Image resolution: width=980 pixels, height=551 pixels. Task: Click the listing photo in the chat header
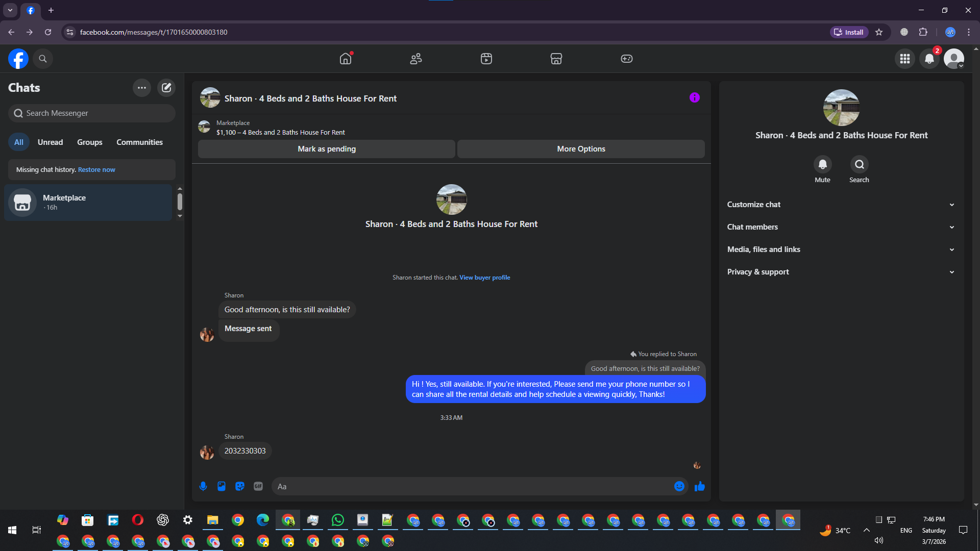pyautogui.click(x=210, y=97)
